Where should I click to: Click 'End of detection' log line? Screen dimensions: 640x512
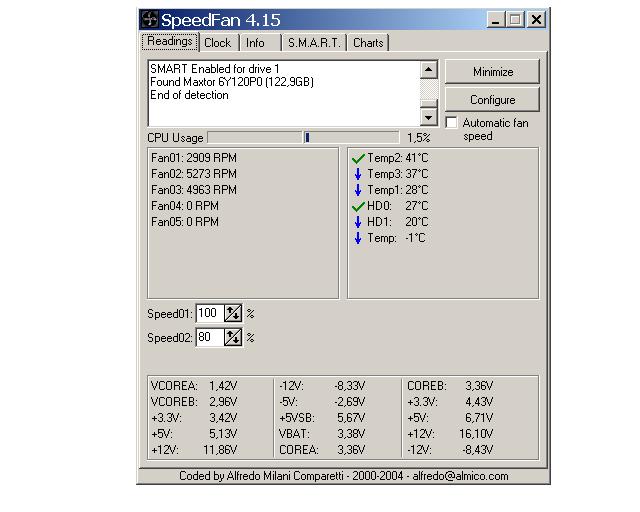pyautogui.click(x=189, y=95)
